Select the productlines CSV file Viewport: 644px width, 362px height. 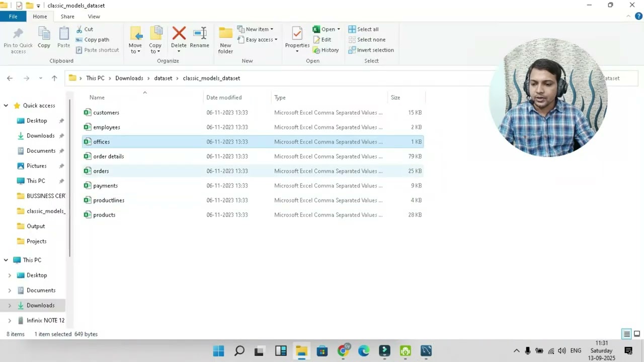[253, 200]
